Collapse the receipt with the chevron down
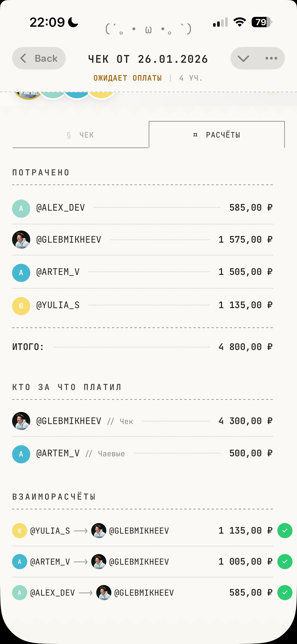 click(x=243, y=58)
